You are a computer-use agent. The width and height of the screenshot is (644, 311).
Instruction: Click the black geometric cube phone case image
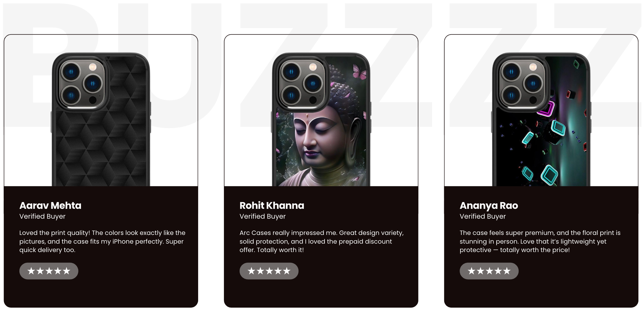[x=101, y=119]
